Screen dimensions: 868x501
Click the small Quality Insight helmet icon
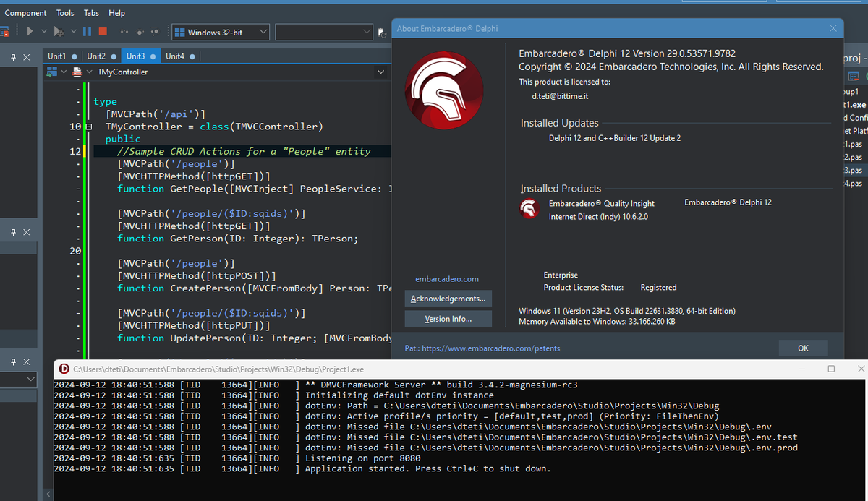[x=529, y=209]
